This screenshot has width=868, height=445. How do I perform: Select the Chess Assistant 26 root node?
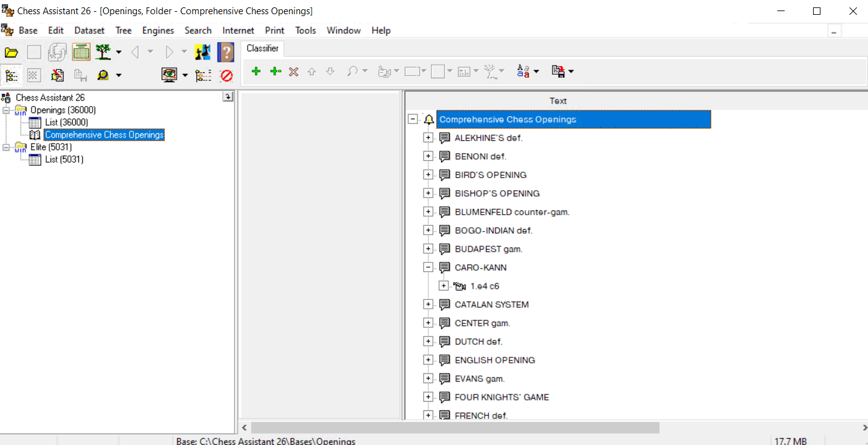[x=50, y=98]
